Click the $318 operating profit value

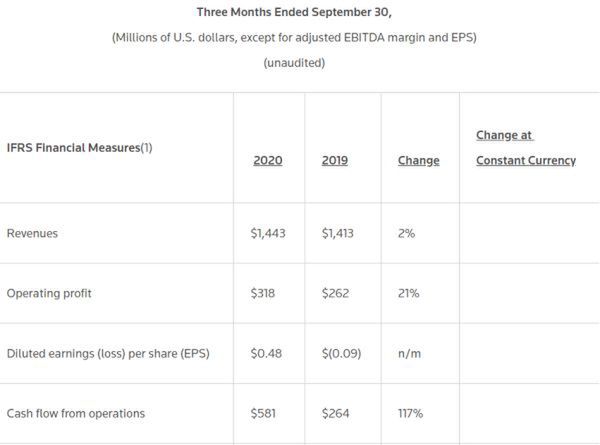[x=264, y=294]
